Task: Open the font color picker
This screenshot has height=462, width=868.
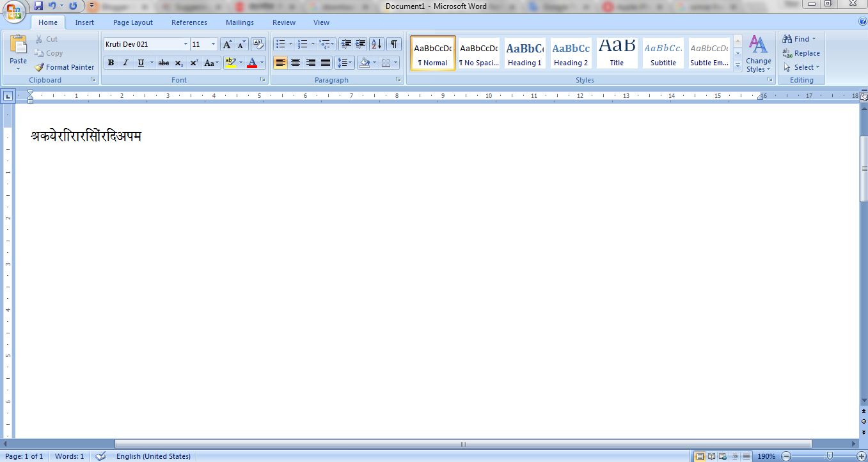Action: pos(260,63)
